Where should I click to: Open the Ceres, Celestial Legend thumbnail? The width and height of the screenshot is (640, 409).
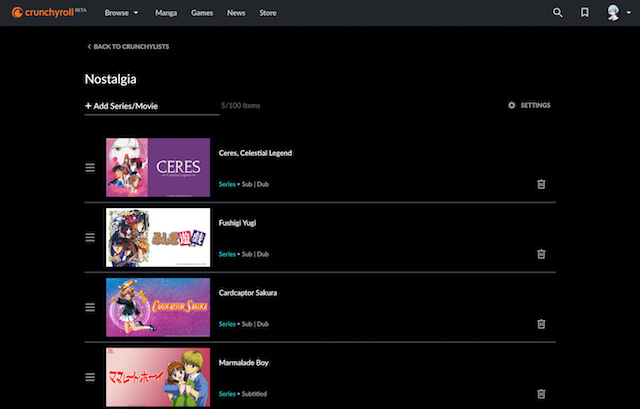click(158, 167)
